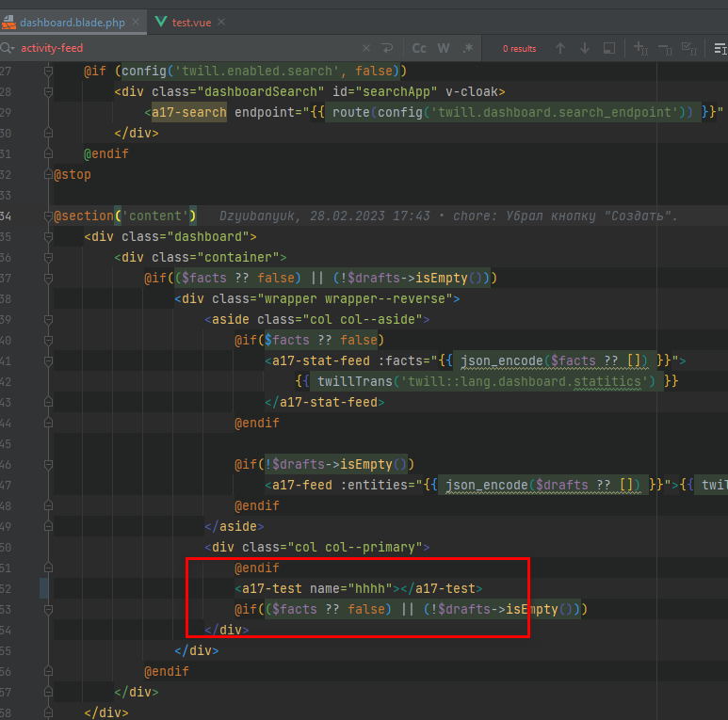Go to next occurrence arrow

(585, 48)
